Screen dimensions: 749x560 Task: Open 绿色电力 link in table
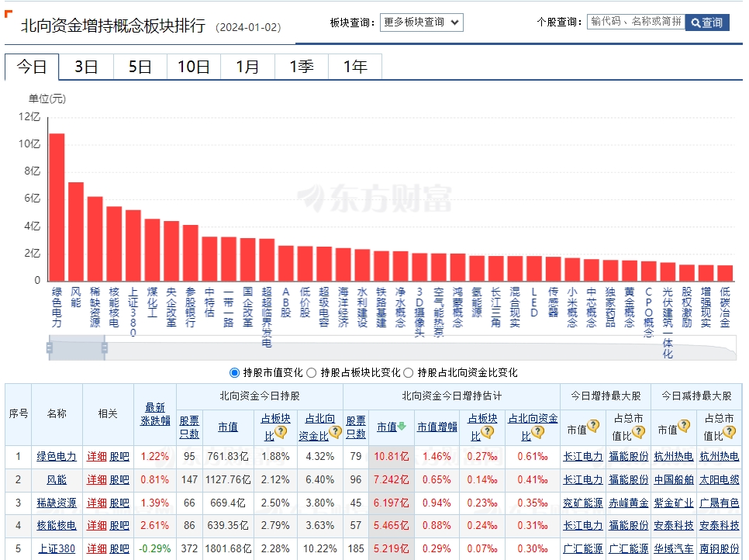(x=57, y=457)
